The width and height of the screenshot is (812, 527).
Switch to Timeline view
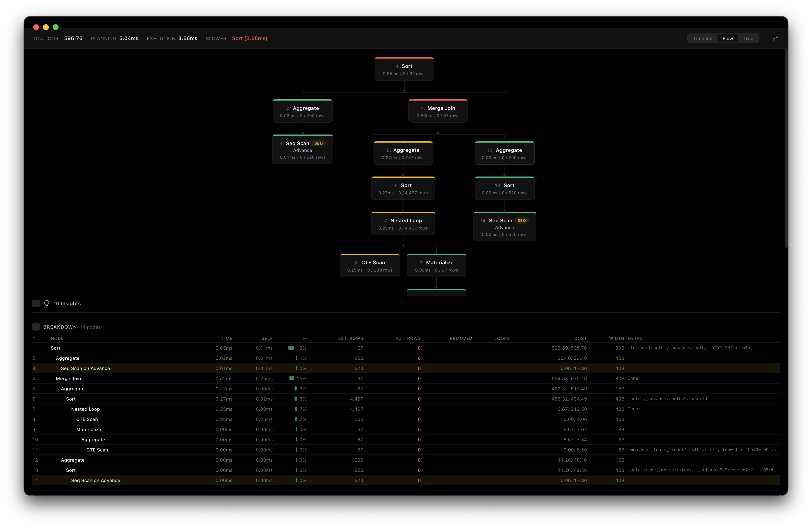(x=702, y=39)
